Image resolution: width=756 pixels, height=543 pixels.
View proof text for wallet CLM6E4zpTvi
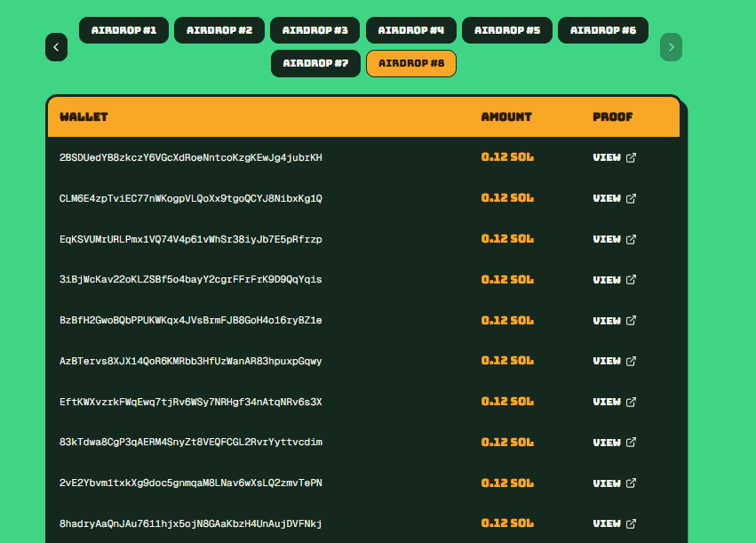tap(607, 199)
